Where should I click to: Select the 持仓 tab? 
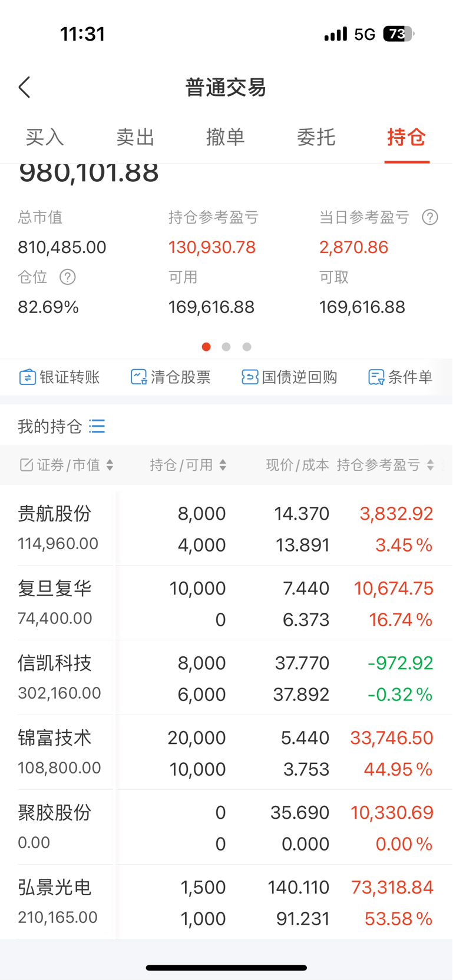pyautogui.click(x=406, y=137)
